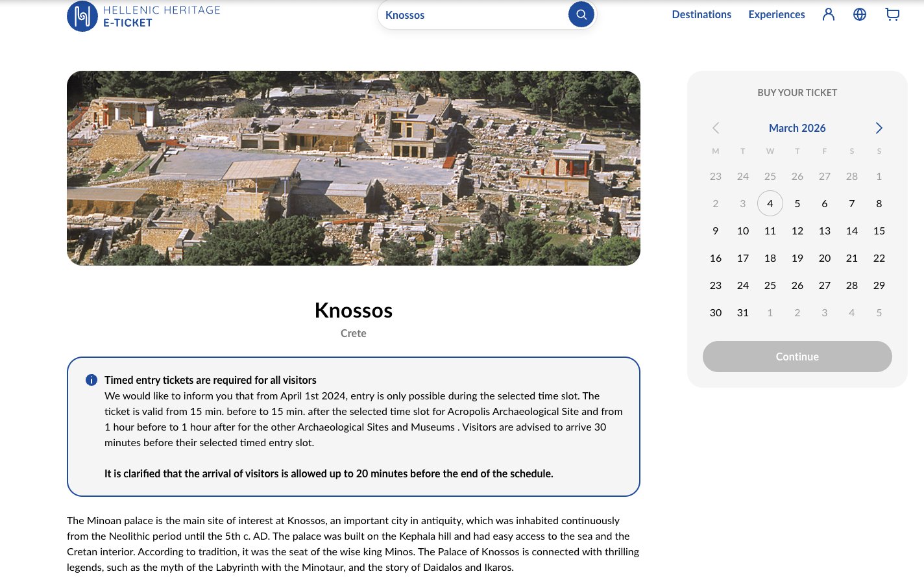924x578 pixels.
Task: Click the blue search magnifier button
Action: click(x=581, y=14)
